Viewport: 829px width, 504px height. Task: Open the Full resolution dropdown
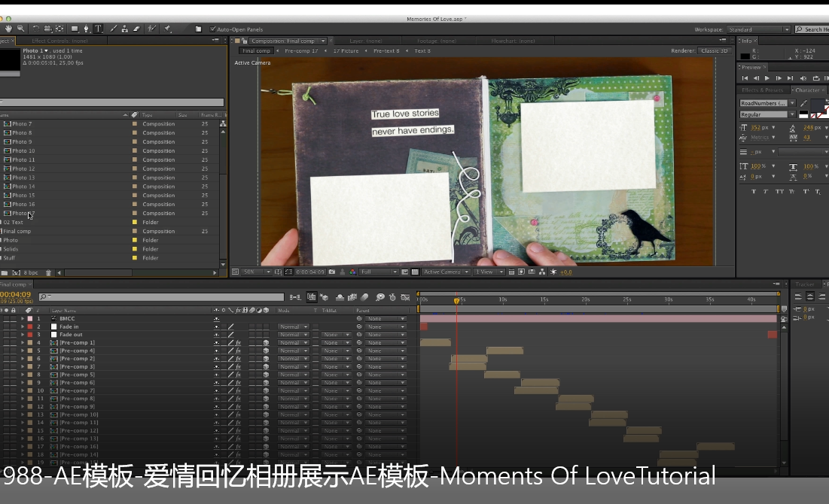pos(379,272)
